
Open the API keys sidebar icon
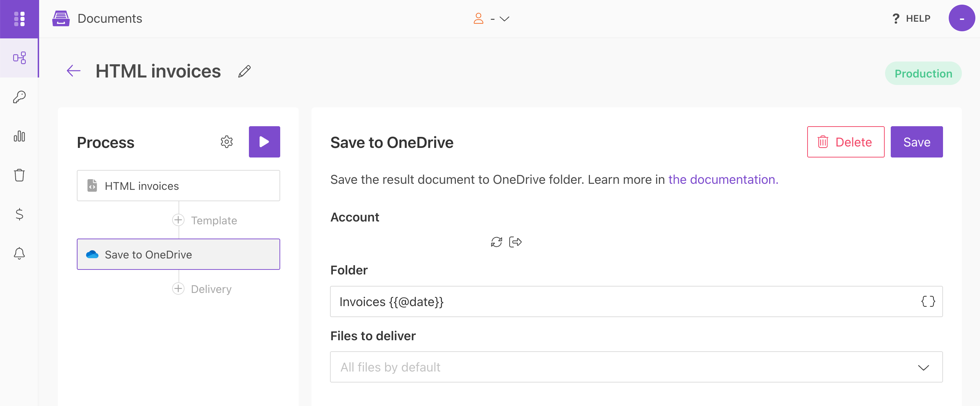tap(20, 97)
